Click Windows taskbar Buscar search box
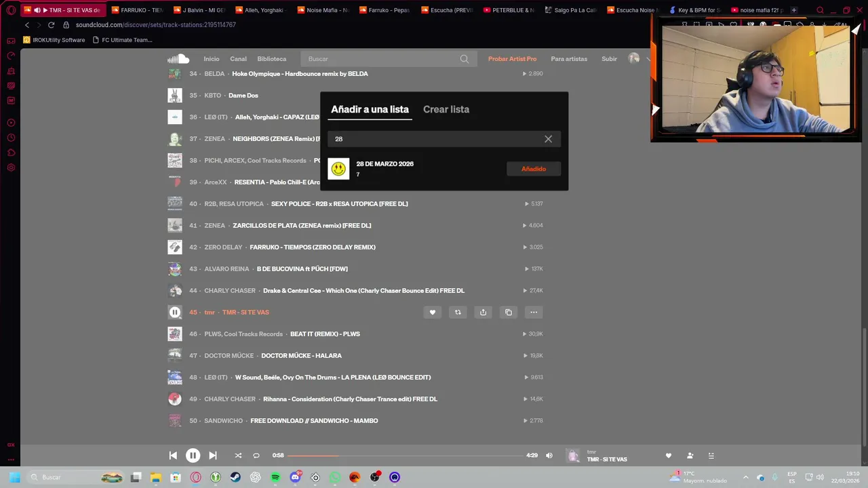The width and height of the screenshot is (868, 488). 77,477
